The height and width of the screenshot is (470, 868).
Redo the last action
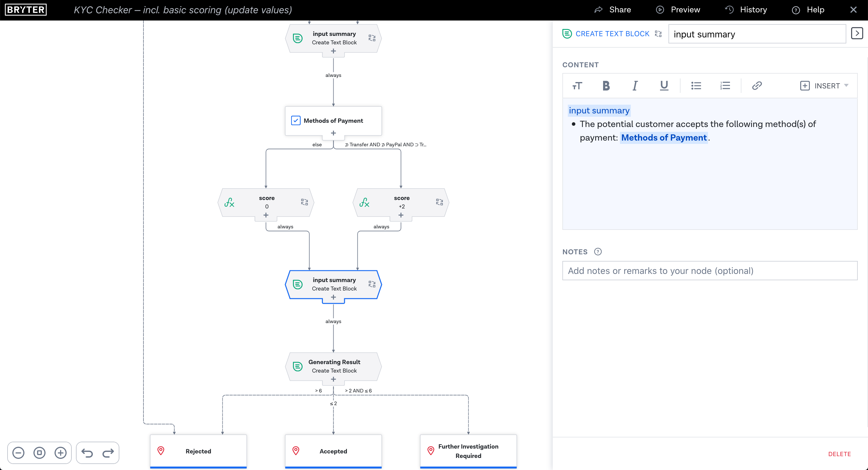coord(108,453)
